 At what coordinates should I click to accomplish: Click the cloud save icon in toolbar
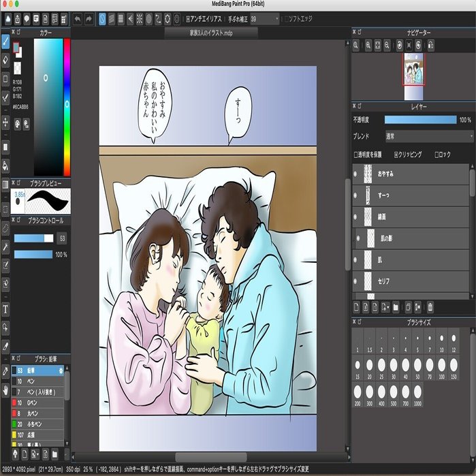pos(8,19)
